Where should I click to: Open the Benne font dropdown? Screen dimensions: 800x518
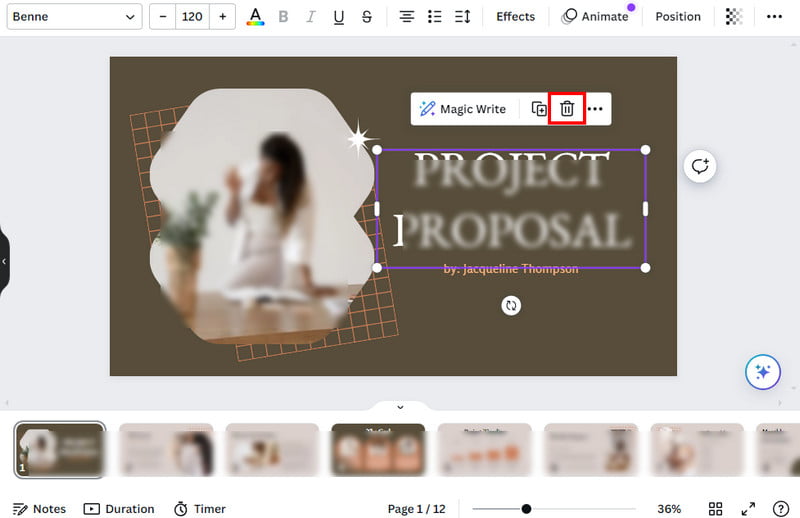[x=75, y=17]
